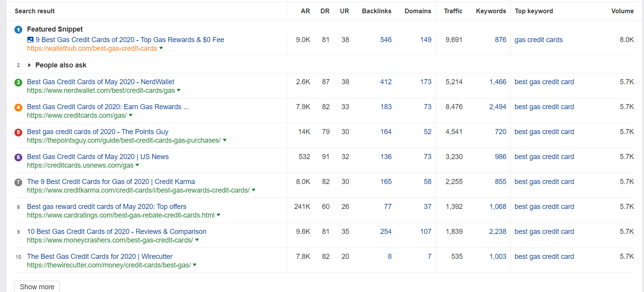The height and width of the screenshot is (292, 644).
Task: Open dropdown next to moneycrashers.com URL
Action: pyautogui.click(x=197, y=240)
